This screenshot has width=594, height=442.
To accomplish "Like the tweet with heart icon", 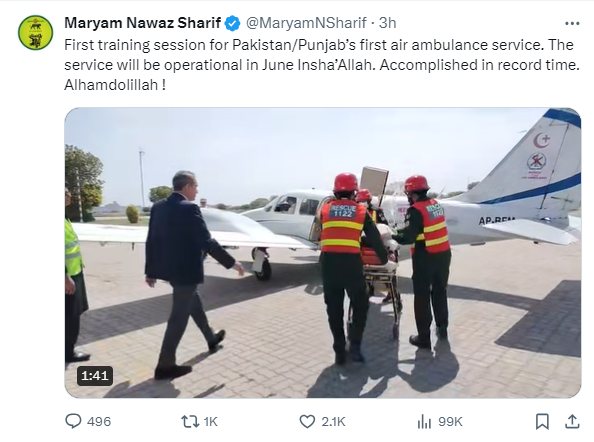I will (307, 421).
